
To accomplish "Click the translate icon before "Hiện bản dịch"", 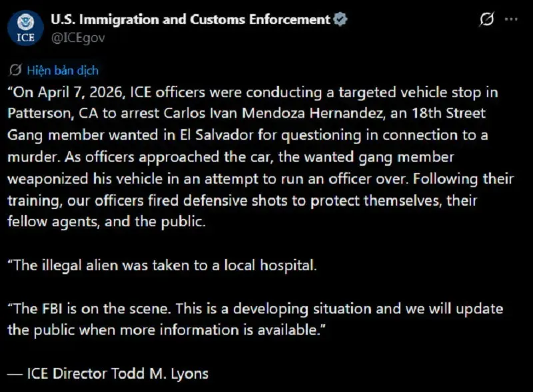I will (x=15, y=70).
